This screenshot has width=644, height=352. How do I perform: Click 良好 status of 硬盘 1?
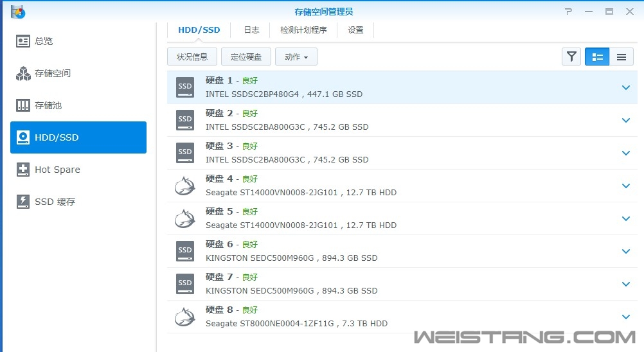pyautogui.click(x=250, y=81)
